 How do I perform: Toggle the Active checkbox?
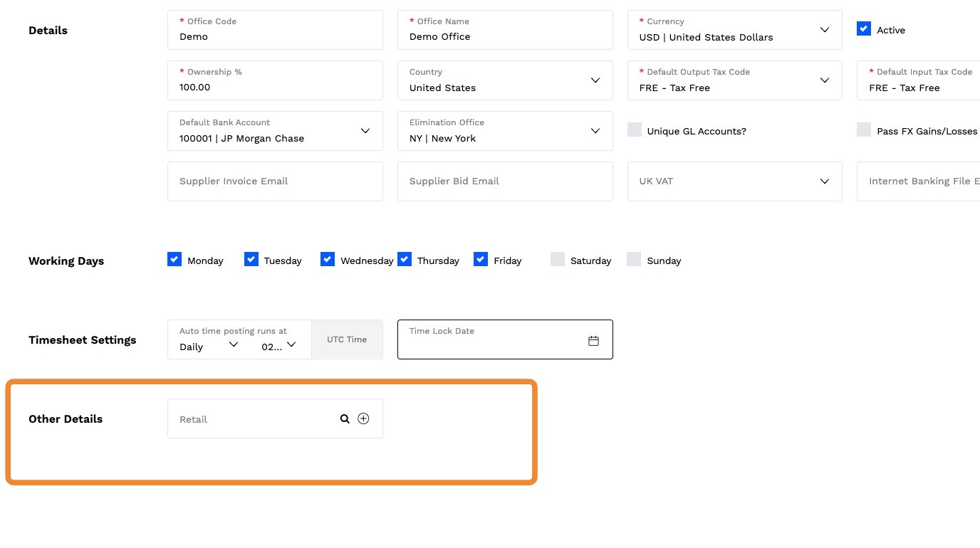(864, 29)
